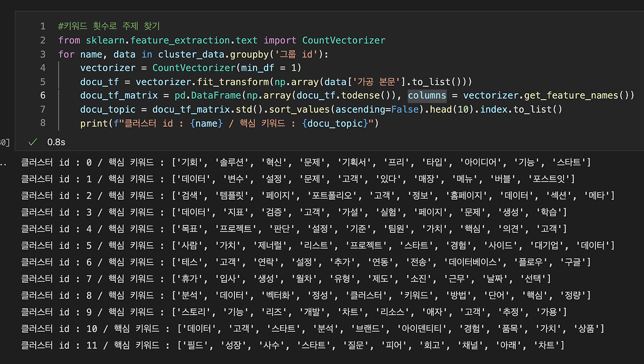The image size is (644, 364).
Task: Click output row '클러스터 id : 1'
Action: [298, 179]
